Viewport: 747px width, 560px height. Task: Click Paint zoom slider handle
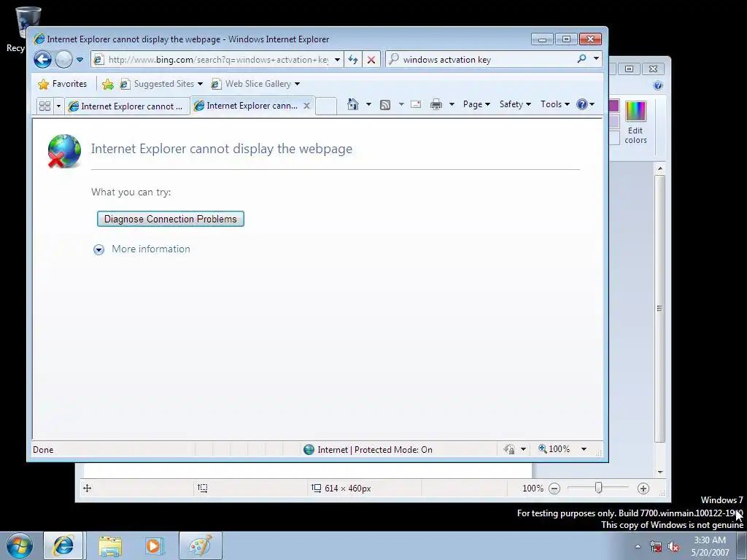click(x=598, y=488)
